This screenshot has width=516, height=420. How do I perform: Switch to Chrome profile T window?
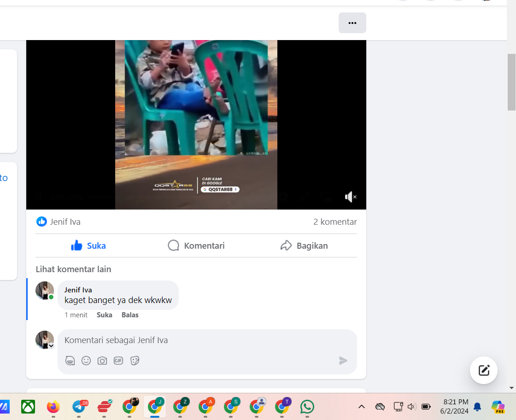[x=282, y=407]
